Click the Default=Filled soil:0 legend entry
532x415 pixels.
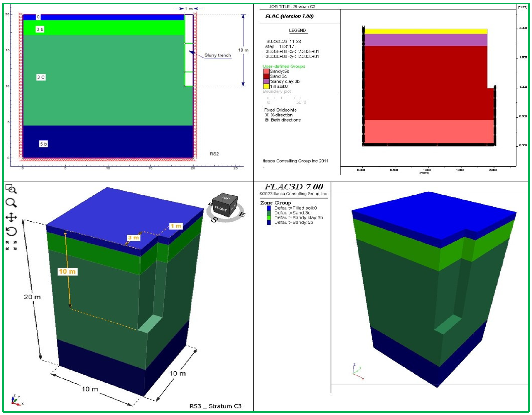[295, 208]
